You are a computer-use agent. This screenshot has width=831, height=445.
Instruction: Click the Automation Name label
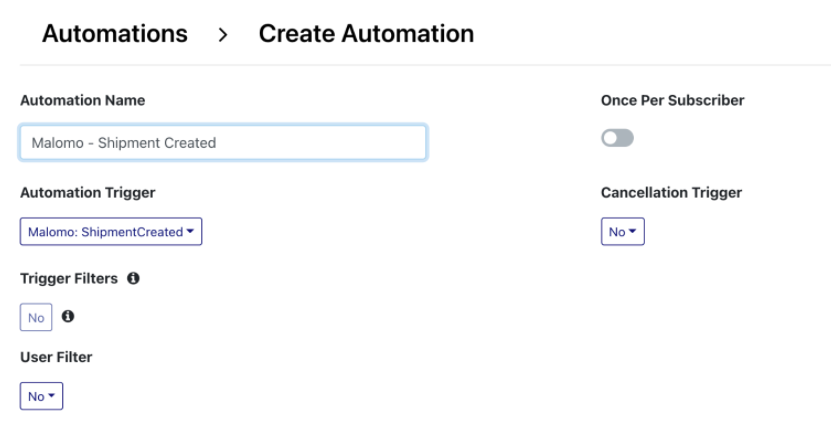pos(83,100)
